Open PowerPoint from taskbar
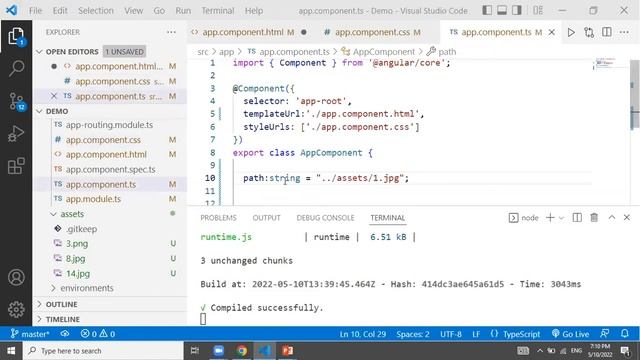The width and height of the screenshot is (640, 360). (x=287, y=351)
